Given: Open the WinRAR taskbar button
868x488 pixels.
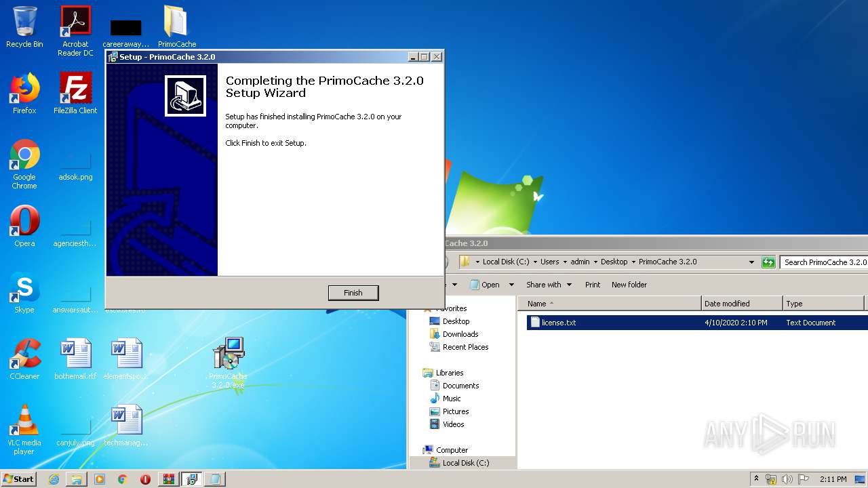Looking at the screenshot, I should pos(169,479).
